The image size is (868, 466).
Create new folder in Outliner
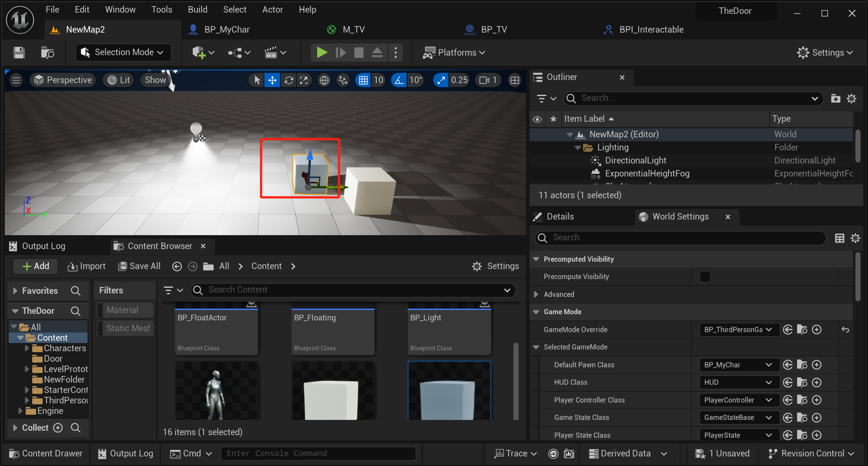tap(835, 99)
